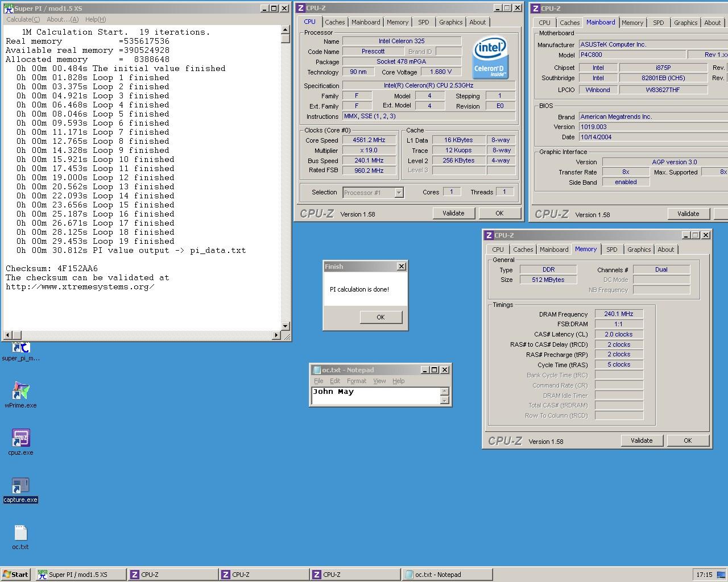Switch to Caches tab in CPU window

point(334,22)
